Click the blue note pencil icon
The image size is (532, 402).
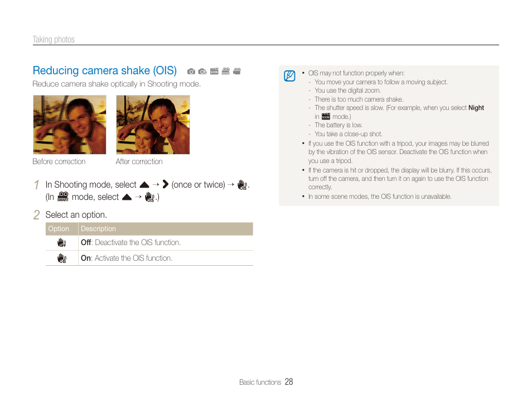coord(289,76)
